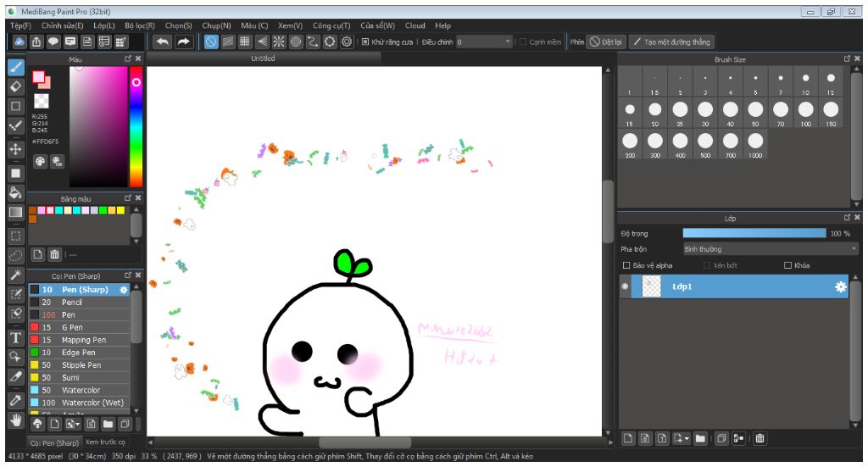Enable the Xén bớt checkbox
Screen dimensions: 868x467
point(707,265)
